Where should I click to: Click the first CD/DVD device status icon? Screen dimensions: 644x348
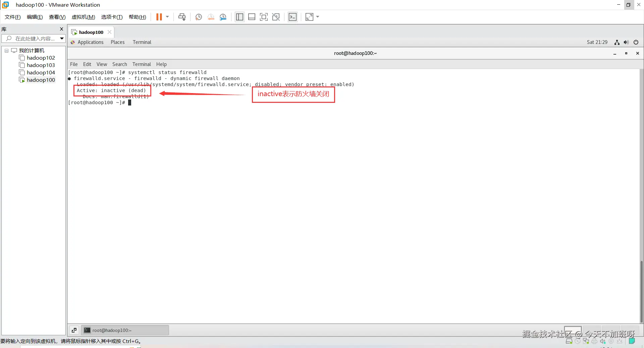(578, 341)
